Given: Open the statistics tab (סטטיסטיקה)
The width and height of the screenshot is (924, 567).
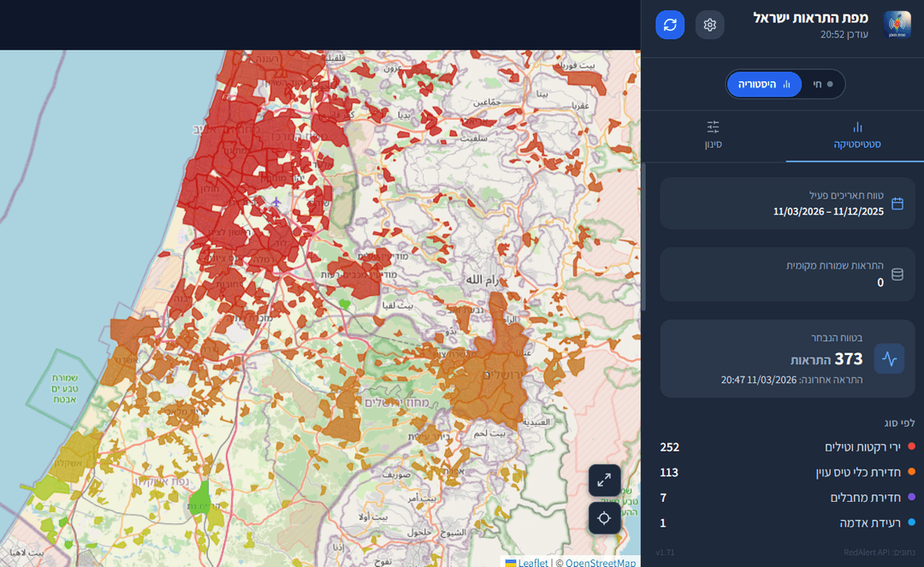Looking at the screenshot, I should tap(856, 135).
